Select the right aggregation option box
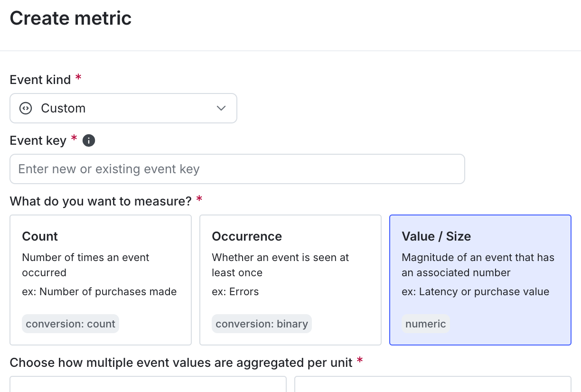 433,385
